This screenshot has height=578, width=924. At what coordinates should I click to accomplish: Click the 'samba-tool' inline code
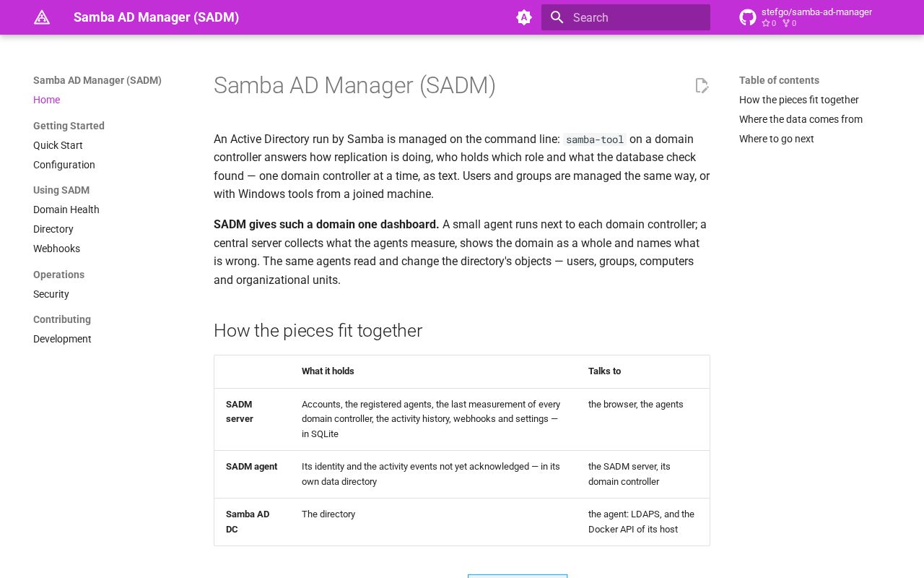click(595, 139)
